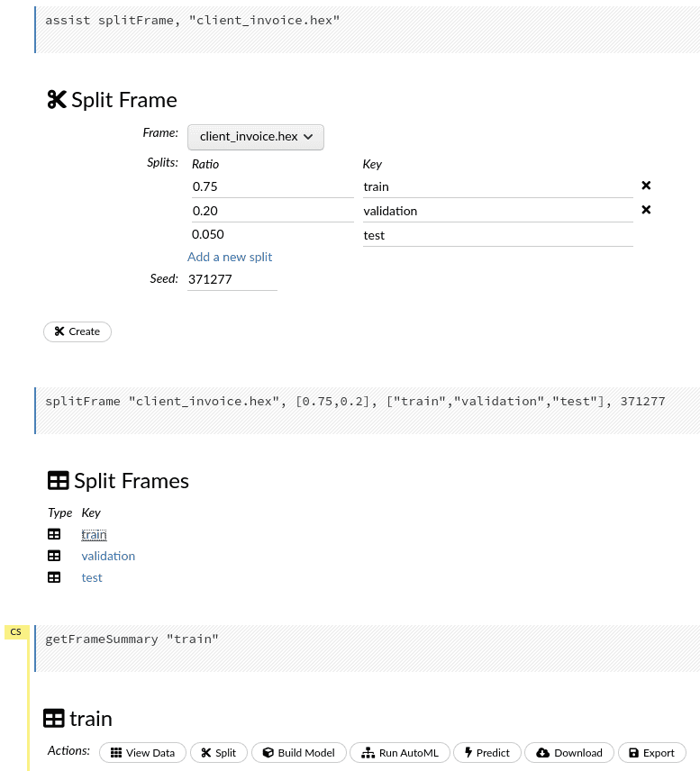Remove the train split row
The image size is (700, 771).
point(646,186)
